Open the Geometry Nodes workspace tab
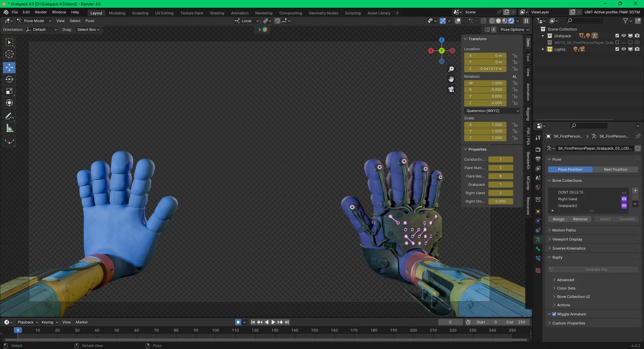 pyautogui.click(x=324, y=13)
